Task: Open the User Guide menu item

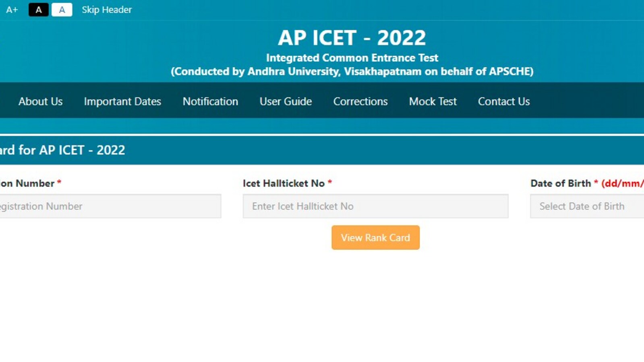Action: pos(286,101)
